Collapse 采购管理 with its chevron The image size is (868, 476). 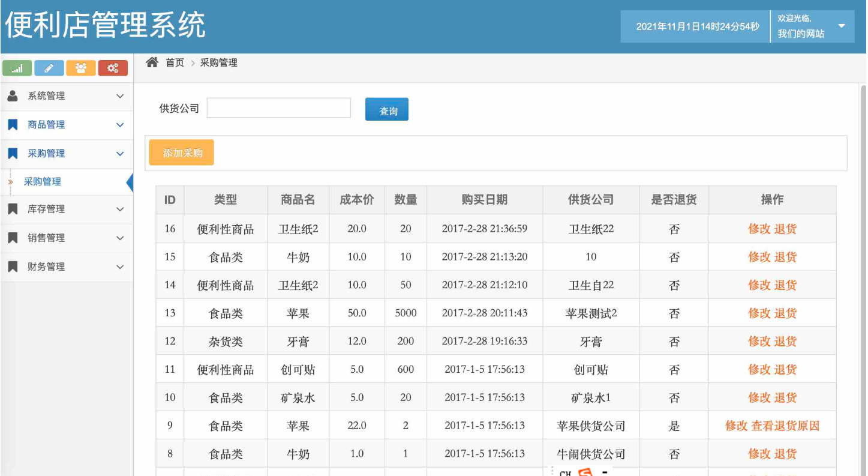[x=120, y=154]
